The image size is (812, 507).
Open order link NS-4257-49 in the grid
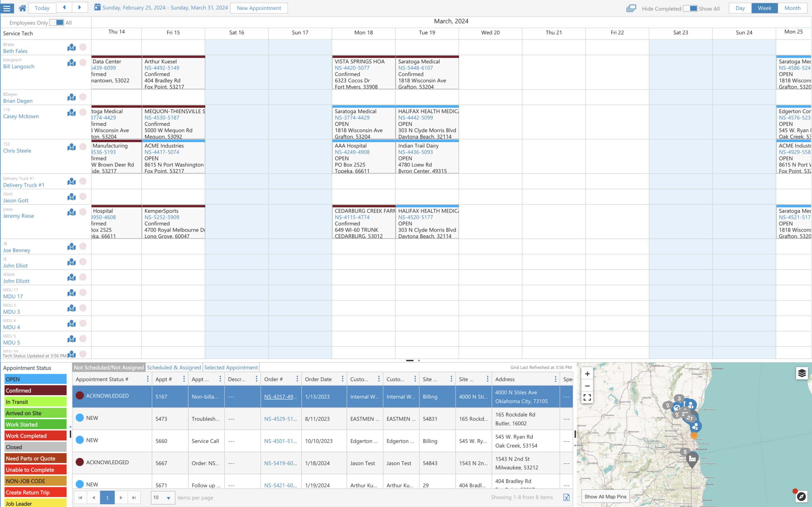280,396
